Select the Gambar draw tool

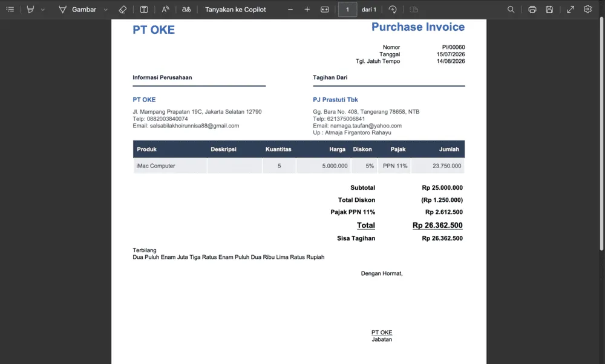(x=77, y=9)
